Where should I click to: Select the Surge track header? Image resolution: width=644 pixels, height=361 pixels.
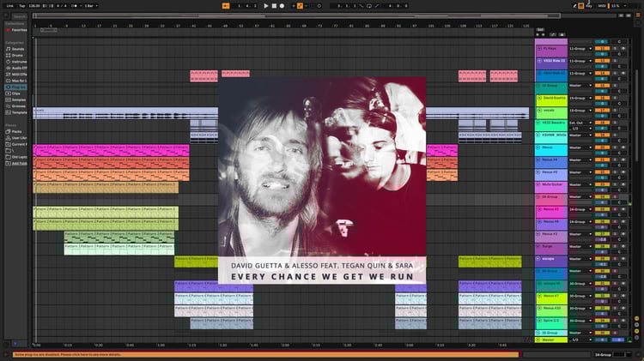coord(551,248)
